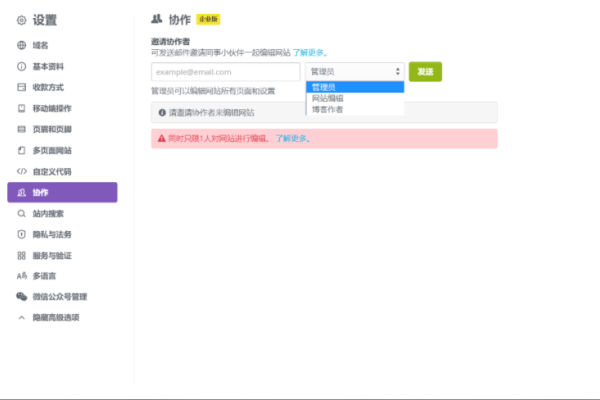The height and width of the screenshot is (400, 600).
Task: Click the card icon next to 收款方式
Action: point(21,87)
